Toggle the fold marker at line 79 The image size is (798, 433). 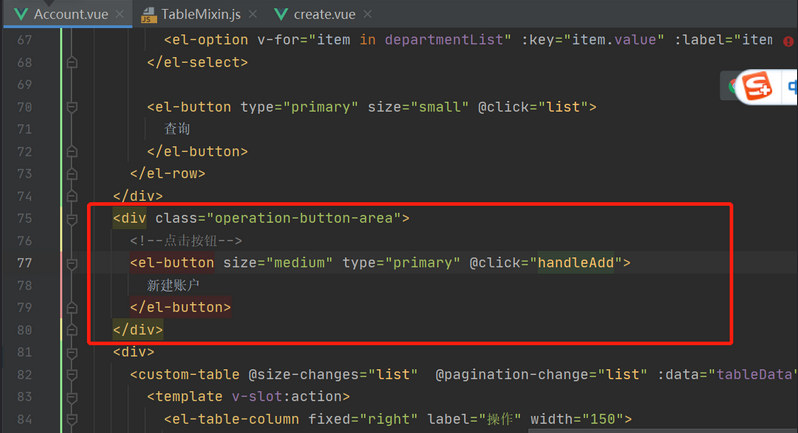click(x=72, y=307)
